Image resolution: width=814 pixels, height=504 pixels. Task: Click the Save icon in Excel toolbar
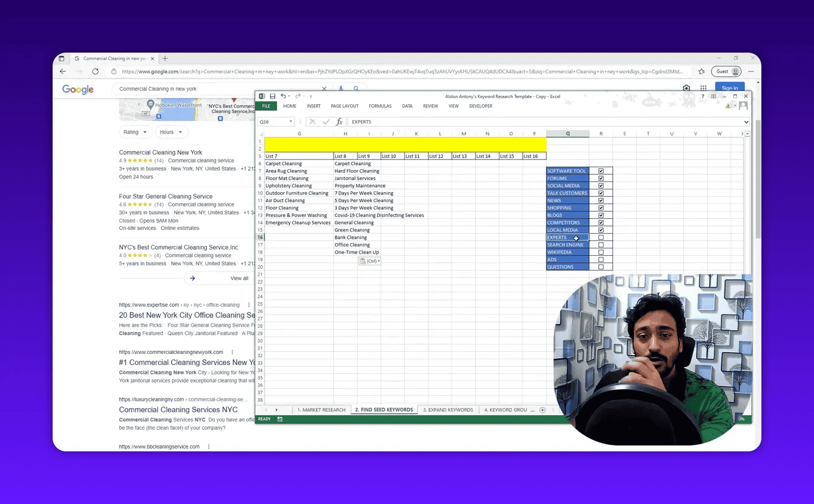tap(272, 96)
